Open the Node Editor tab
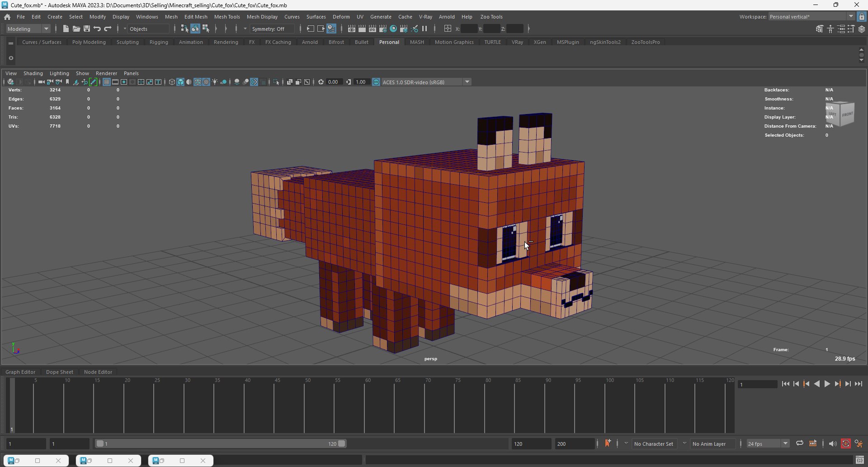The width and height of the screenshot is (868, 467). coord(98,372)
